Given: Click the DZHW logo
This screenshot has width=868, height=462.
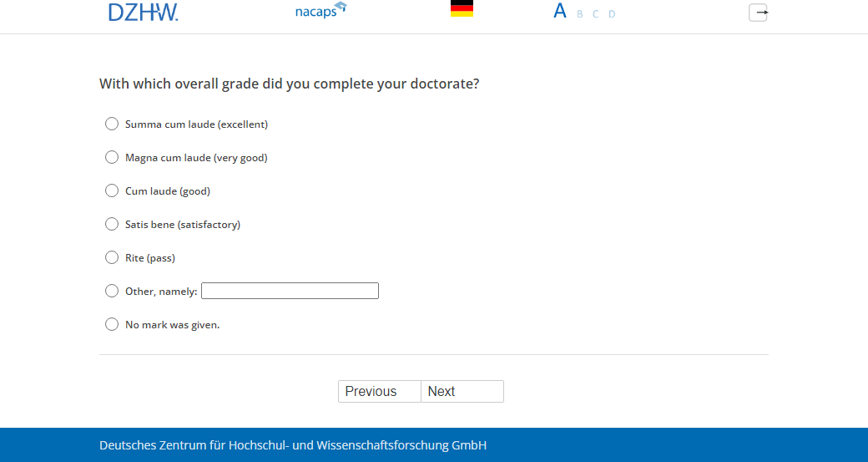Looking at the screenshot, I should click(143, 12).
